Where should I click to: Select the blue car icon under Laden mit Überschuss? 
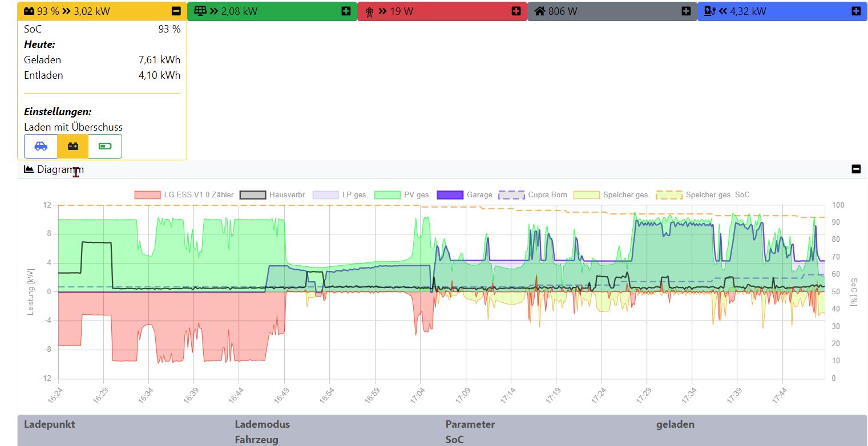pos(41,146)
